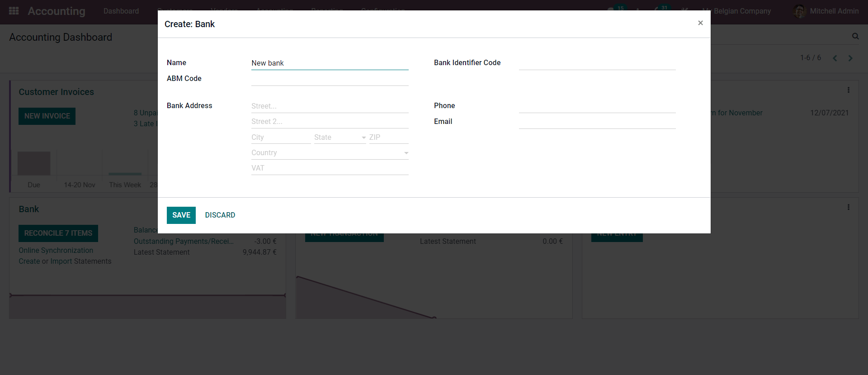Go to next page arrow
Viewport: 868px width, 375px height.
[x=850, y=58]
